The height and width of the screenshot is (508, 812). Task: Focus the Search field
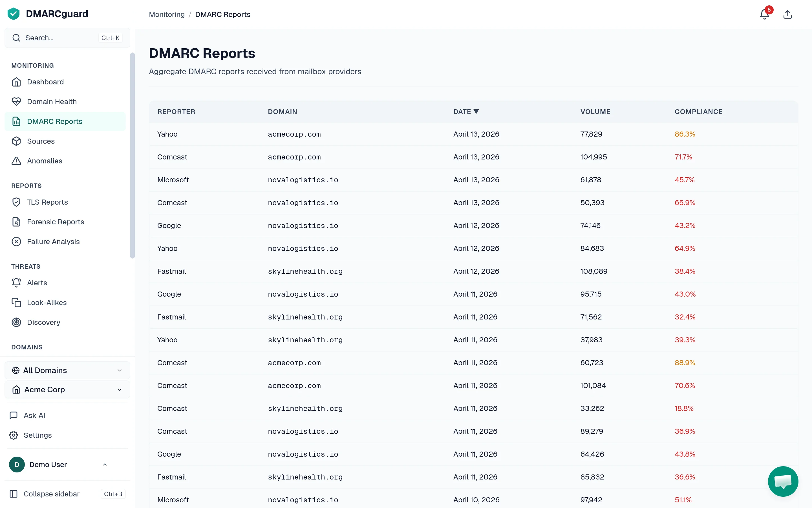[x=67, y=38]
